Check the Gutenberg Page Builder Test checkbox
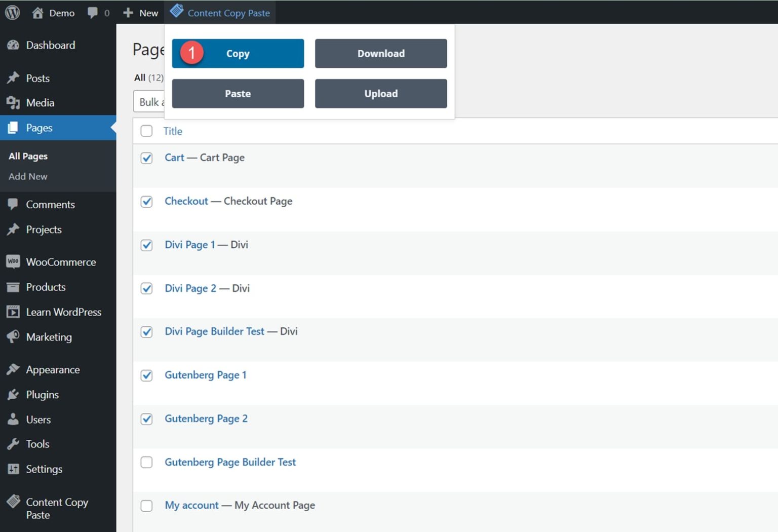The width and height of the screenshot is (778, 532). 146,462
